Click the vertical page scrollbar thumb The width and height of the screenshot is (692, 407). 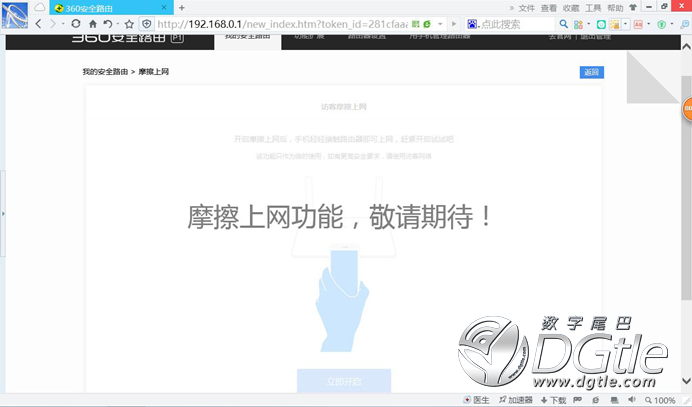(x=686, y=188)
